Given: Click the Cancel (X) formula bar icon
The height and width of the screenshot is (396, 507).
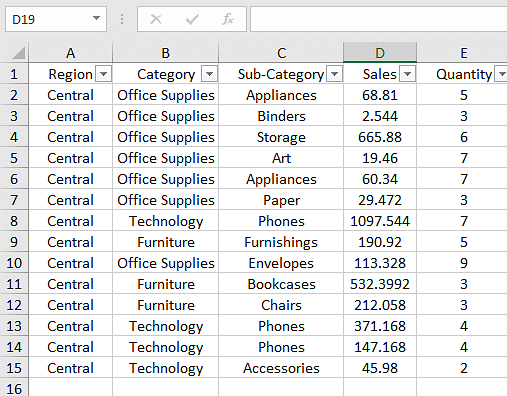Looking at the screenshot, I should [156, 19].
